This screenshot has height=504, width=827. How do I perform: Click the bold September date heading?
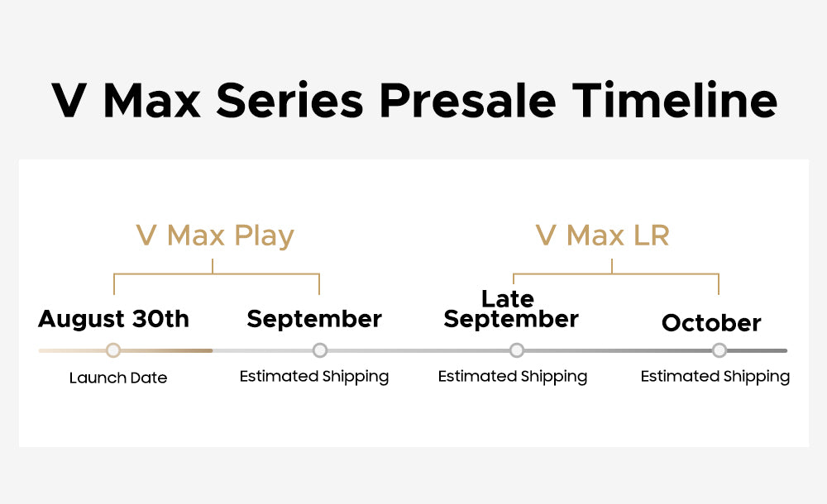pos(314,320)
